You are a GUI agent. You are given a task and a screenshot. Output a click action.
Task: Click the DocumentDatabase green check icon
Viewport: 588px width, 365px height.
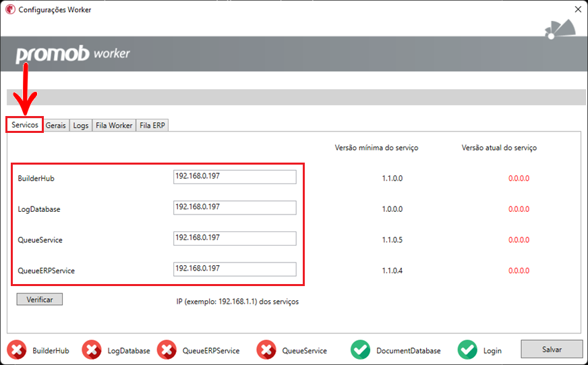click(360, 350)
